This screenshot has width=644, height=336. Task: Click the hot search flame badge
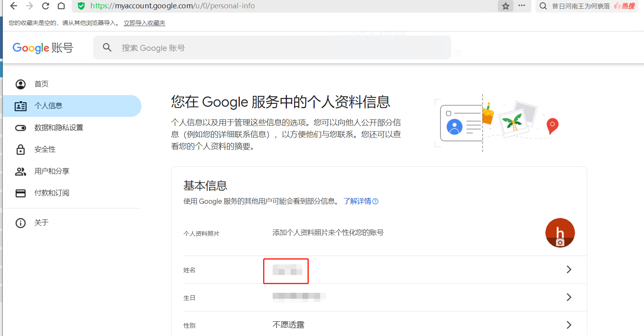[x=625, y=6]
